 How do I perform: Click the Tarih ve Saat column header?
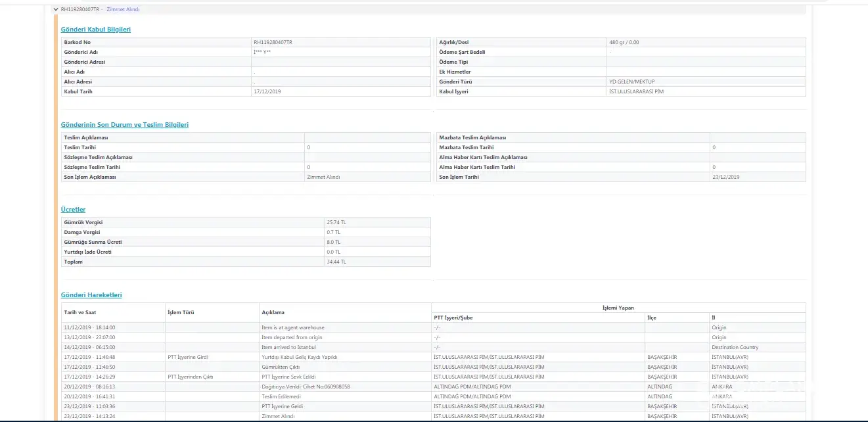pyautogui.click(x=80, y=312)
